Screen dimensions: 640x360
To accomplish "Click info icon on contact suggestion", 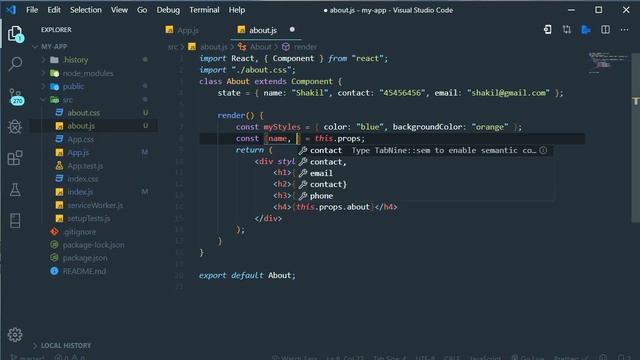I will [x=543, y=150].
